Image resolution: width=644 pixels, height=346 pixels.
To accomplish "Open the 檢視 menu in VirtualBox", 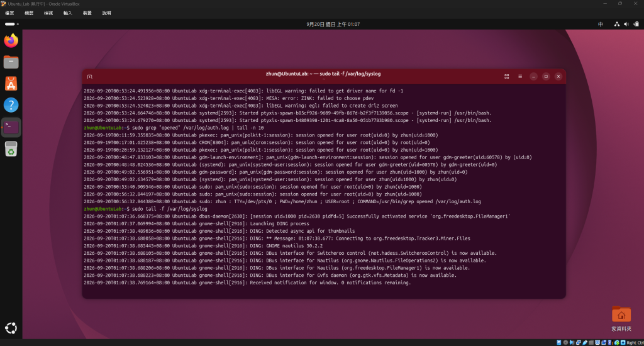I will tap(48, 13).
